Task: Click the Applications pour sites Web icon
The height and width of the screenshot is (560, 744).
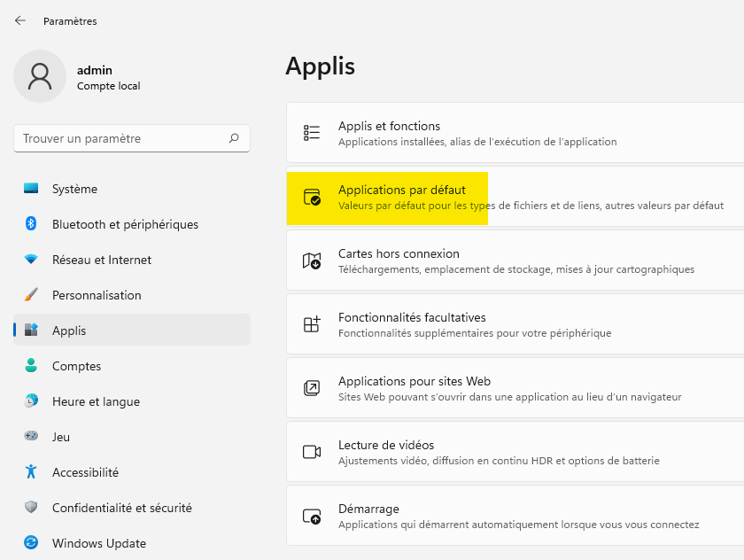Action: [x=312, y=388]
